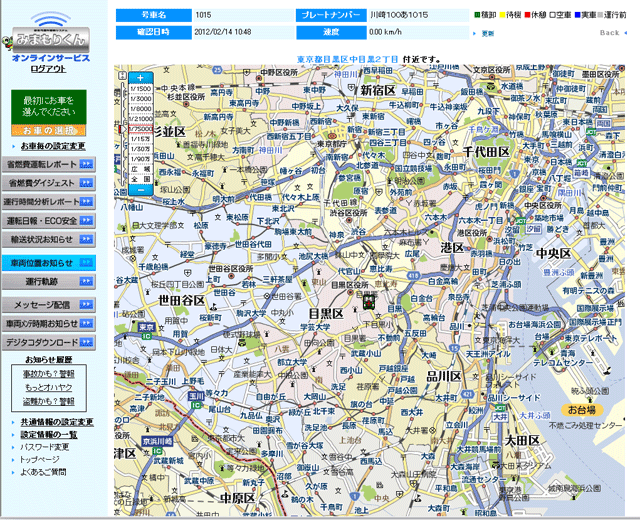Click the ログアウト link
Viewport: 640px width, 520px height.
[x=49, y=69]
